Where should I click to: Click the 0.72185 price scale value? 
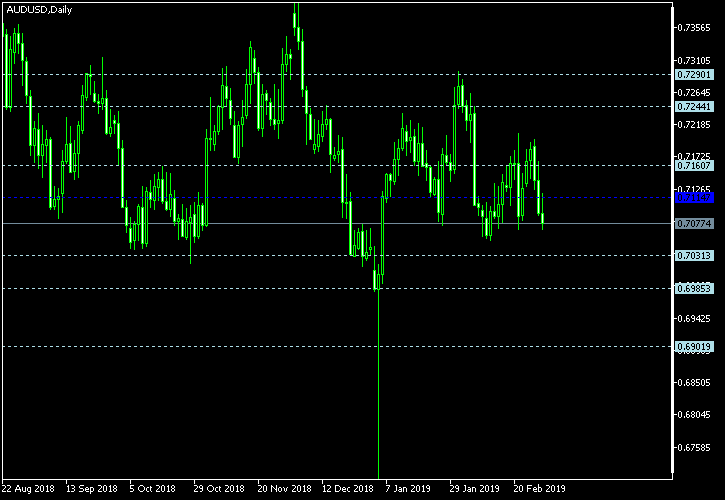694,125
